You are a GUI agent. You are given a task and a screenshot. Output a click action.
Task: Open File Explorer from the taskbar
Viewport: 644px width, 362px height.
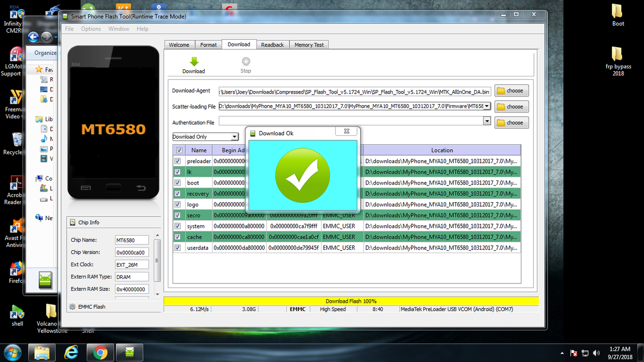tap(42, 353)
